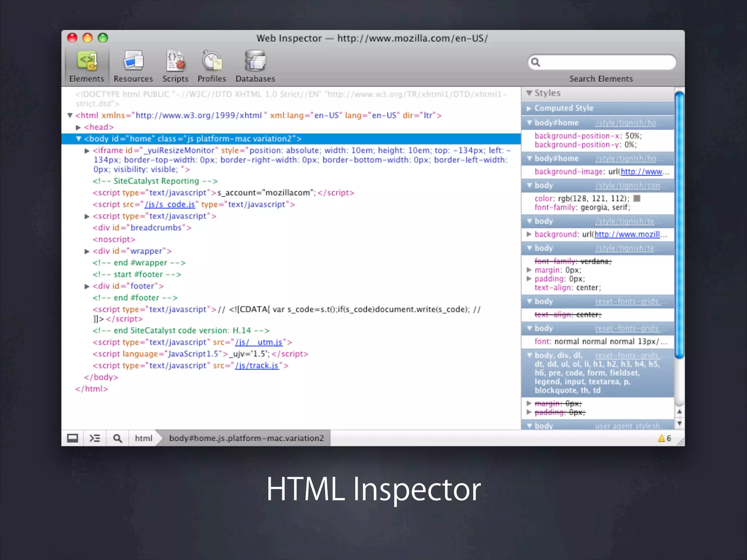
Task: Open the Profiles panel icon
Action: [x=212, y=61]
